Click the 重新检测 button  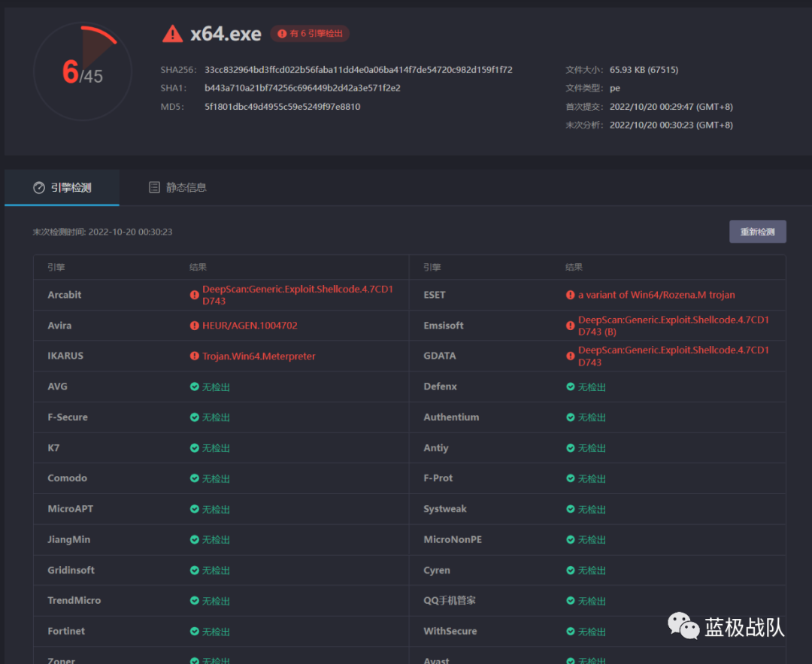(x=758, y=232)
